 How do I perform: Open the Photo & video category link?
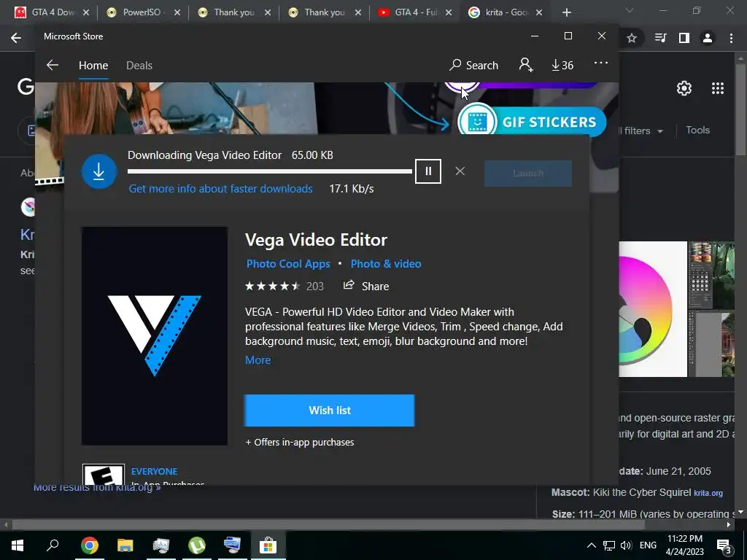(386, 264)
